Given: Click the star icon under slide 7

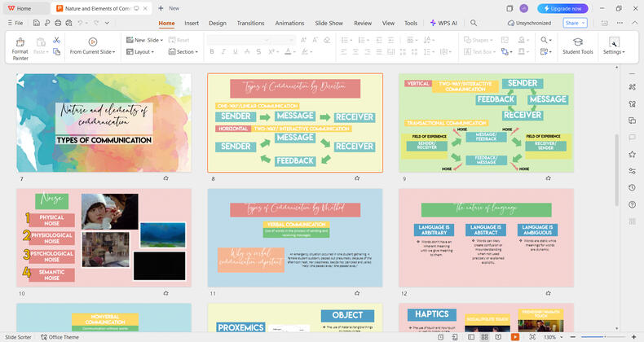Looking at the screenshot, I should tap(166, 178).
